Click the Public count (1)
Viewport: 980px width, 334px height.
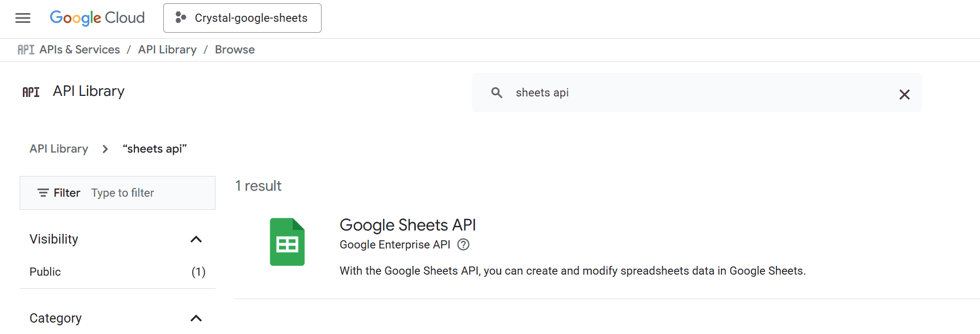(198, 271)
